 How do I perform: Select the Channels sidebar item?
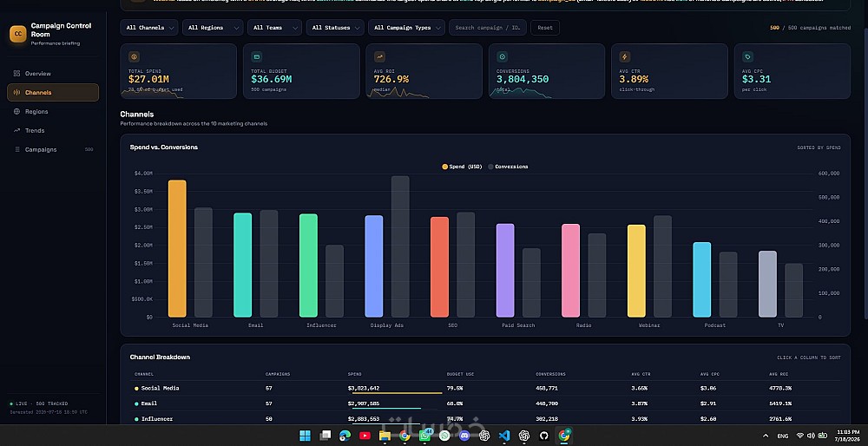[x=53, y=92]
